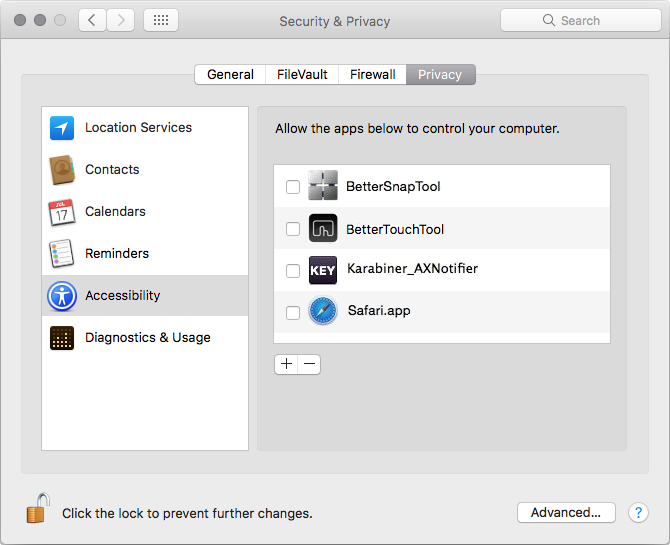Enable BetterSnapTool accessibility checkbox
The image size is (670, 545).
click(x=293, y=186)
